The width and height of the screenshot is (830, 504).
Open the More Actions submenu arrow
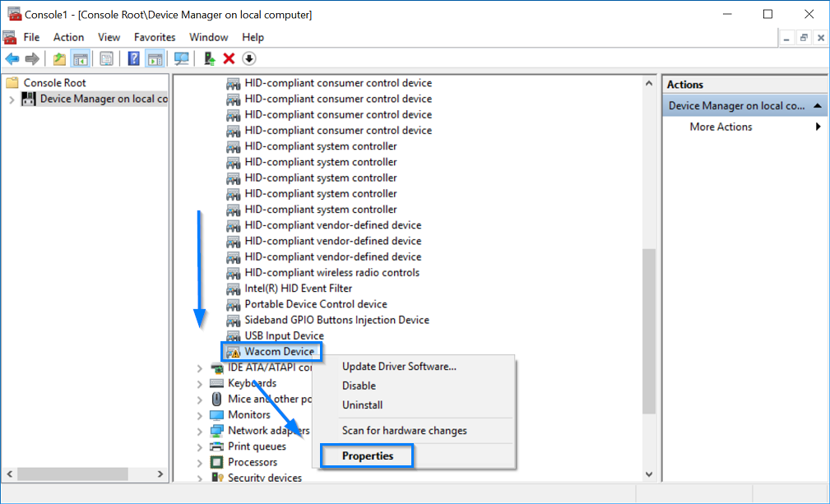(818, 127)
